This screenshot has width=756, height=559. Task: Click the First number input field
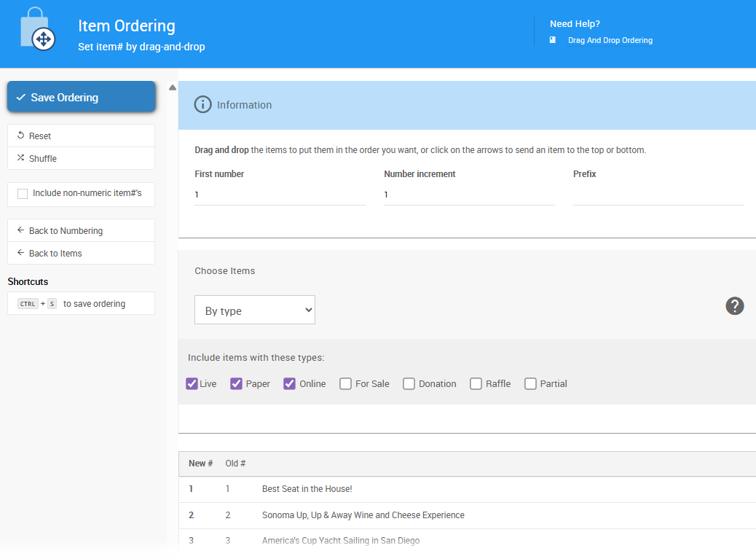click(280, 195)
